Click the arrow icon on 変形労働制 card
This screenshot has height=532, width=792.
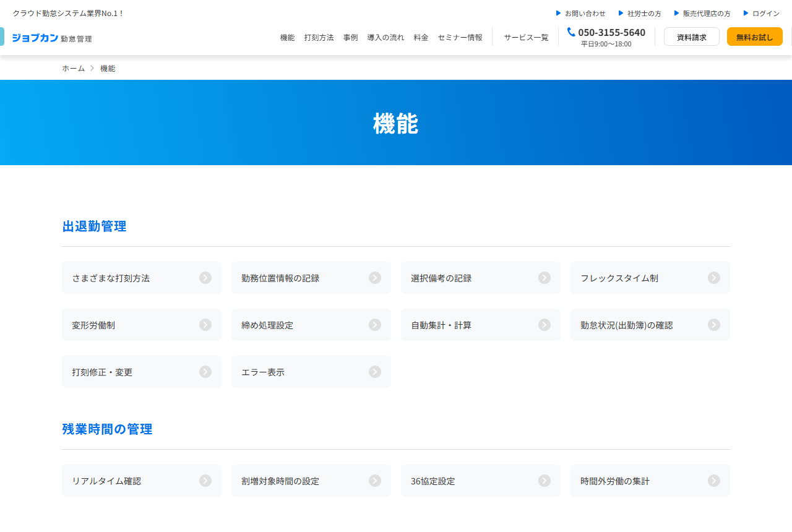(205, 325)
